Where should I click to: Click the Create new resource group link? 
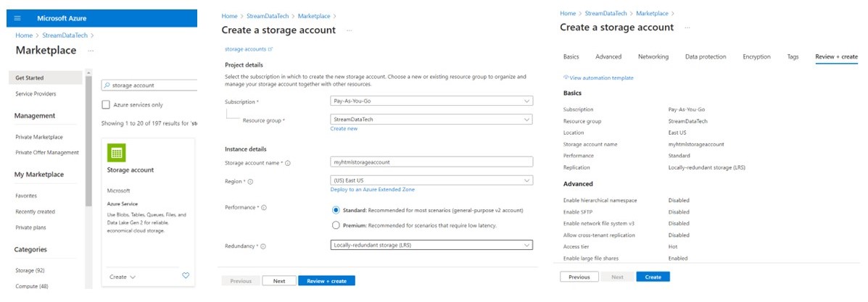click(344, 129)
